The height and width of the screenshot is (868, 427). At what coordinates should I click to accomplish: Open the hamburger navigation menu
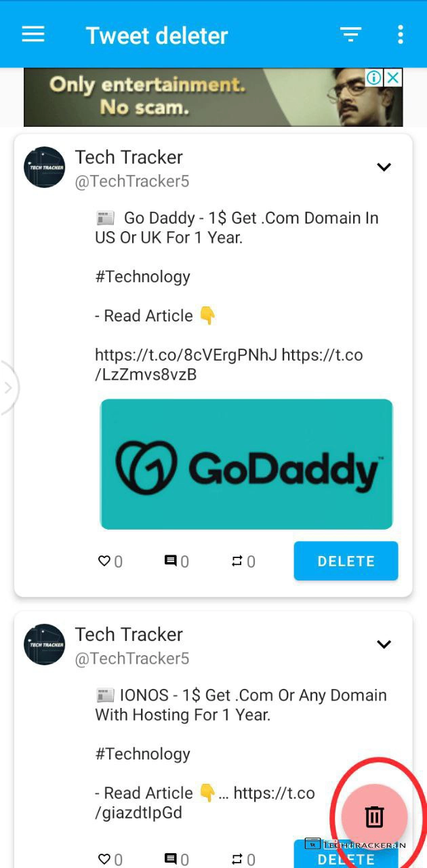point(33,35)
